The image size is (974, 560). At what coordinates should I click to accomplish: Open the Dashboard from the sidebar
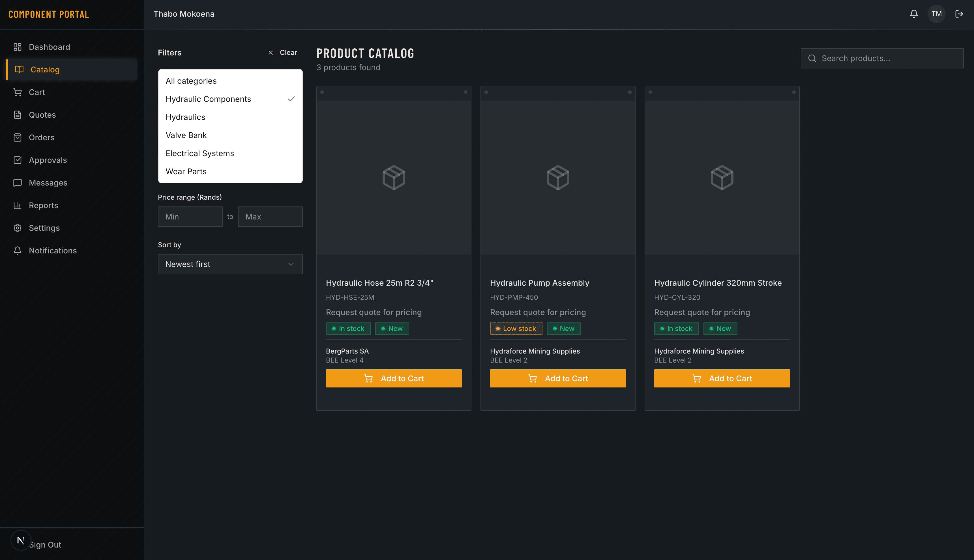(x=49, y=47)
